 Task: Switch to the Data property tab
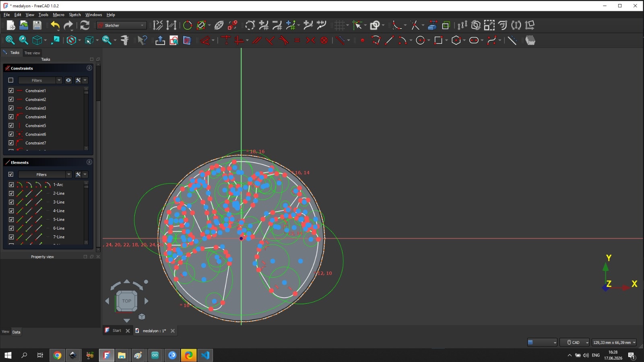click(x=16, y=332)
